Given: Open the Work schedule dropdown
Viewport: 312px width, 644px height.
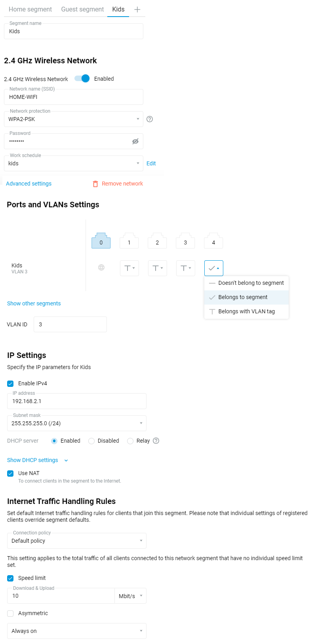Looking at the screenshot, I should [74, 163].
